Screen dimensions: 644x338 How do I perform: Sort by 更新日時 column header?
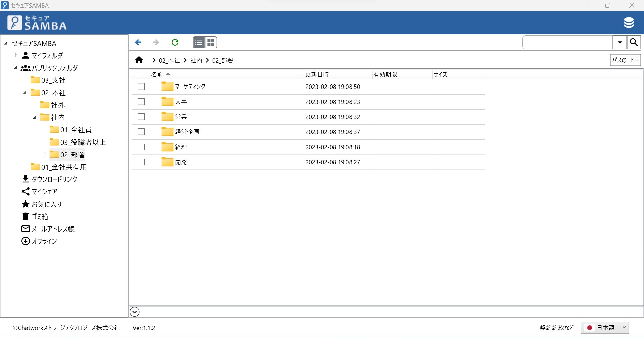[x=338, y=74]
